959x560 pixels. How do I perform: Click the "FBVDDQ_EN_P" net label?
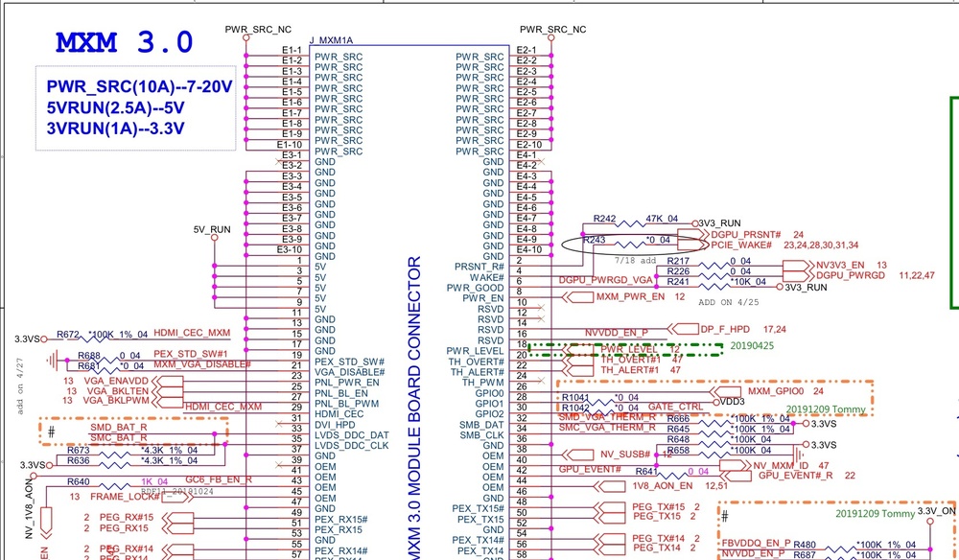click(x=756, y=543)
